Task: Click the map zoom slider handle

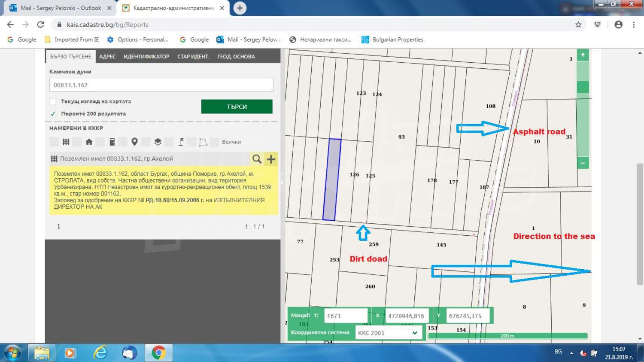Action: (x=583, y=87)
